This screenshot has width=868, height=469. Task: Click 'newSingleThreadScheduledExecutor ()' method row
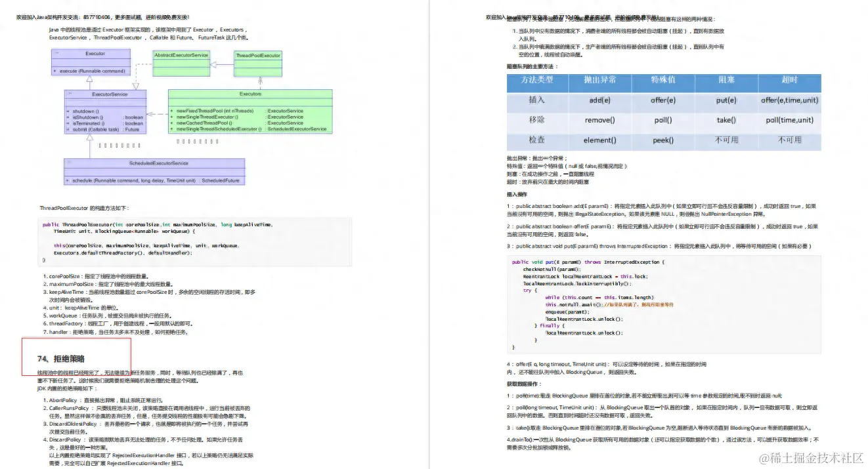[250, 129]
